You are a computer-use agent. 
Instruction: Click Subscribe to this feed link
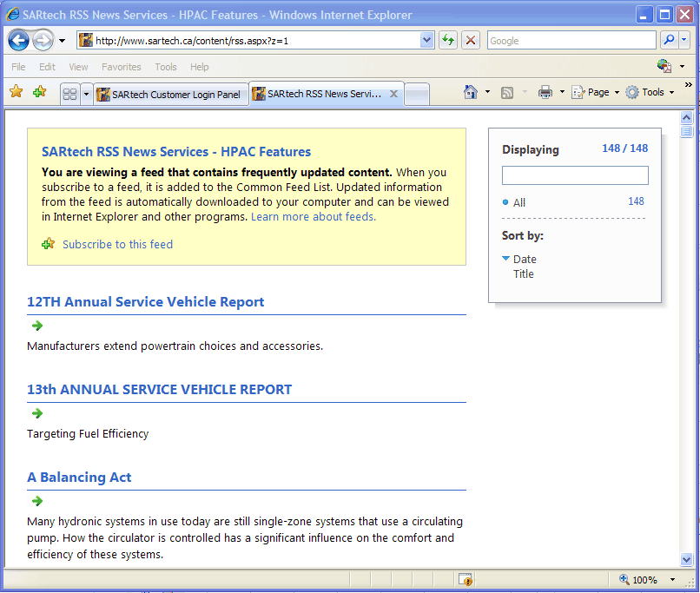tap(117, 245)
